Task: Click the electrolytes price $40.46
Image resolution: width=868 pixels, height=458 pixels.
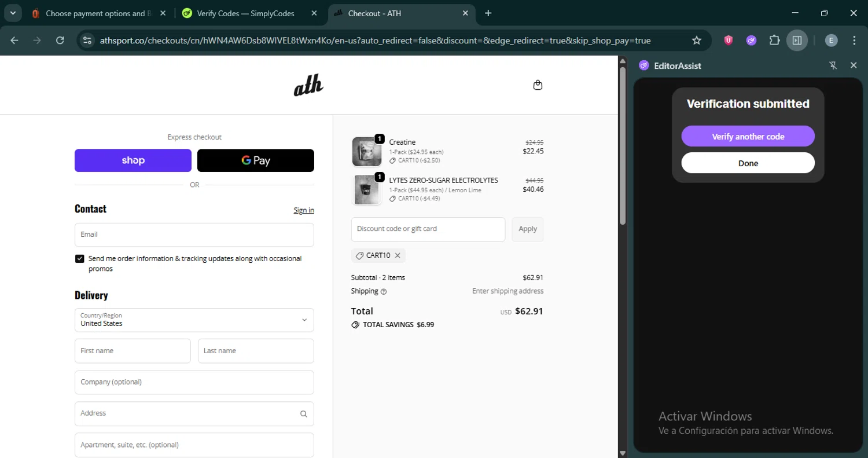Action: click(533, 189)
